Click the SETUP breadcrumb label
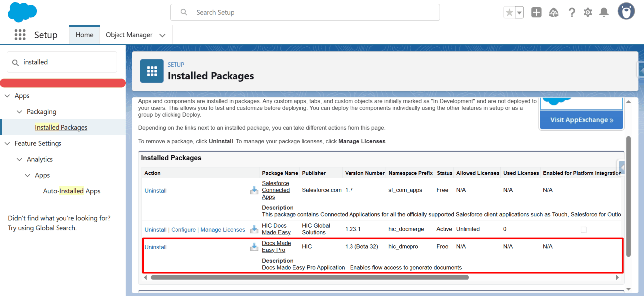The width and height of the screenshot is (644, 296). 176,65
